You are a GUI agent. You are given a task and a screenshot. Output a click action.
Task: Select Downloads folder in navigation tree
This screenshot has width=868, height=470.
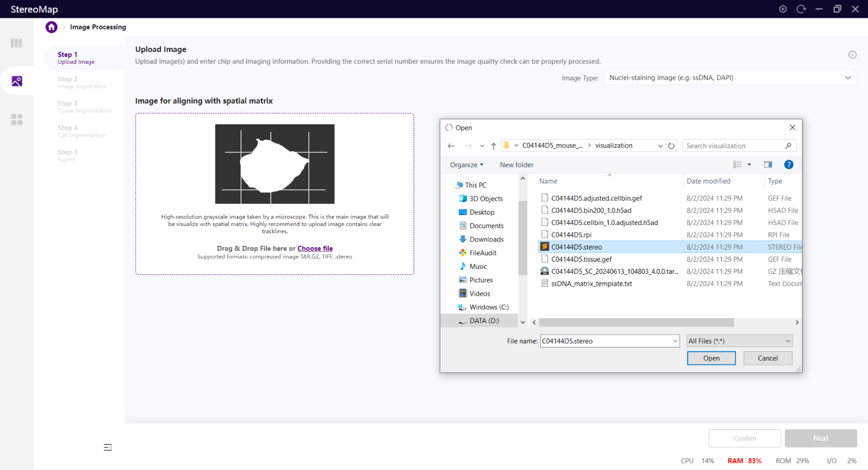(486, 239)
